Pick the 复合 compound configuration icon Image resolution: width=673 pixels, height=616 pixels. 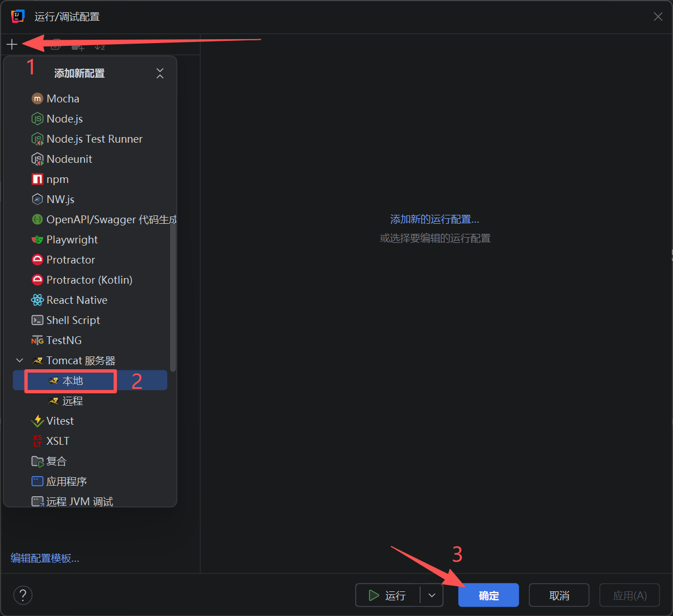(37, 461)
